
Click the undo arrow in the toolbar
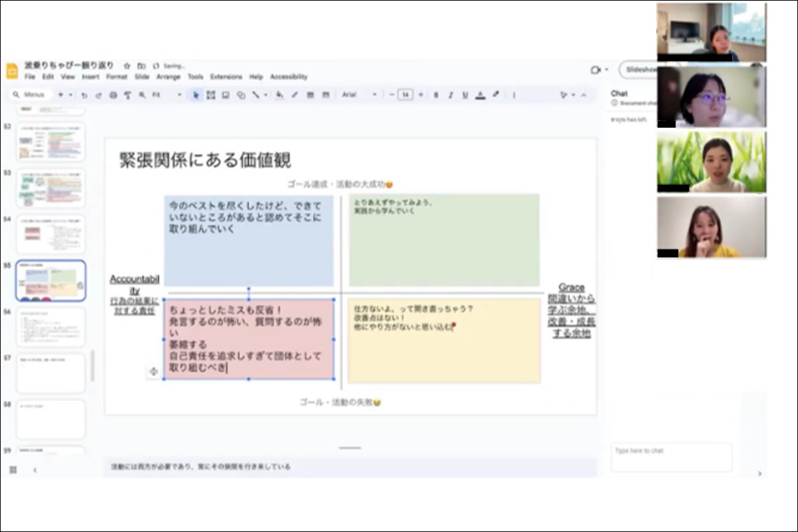tap(84, 95)
